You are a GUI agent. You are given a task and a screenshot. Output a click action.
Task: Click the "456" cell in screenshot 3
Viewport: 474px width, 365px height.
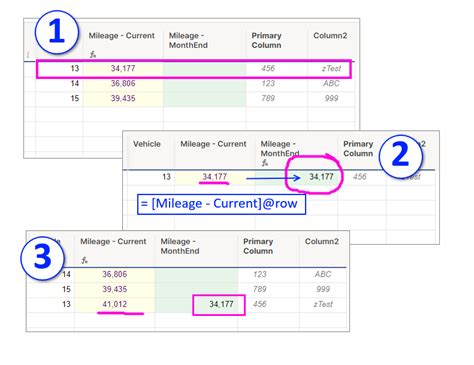[x=260, y=305]
